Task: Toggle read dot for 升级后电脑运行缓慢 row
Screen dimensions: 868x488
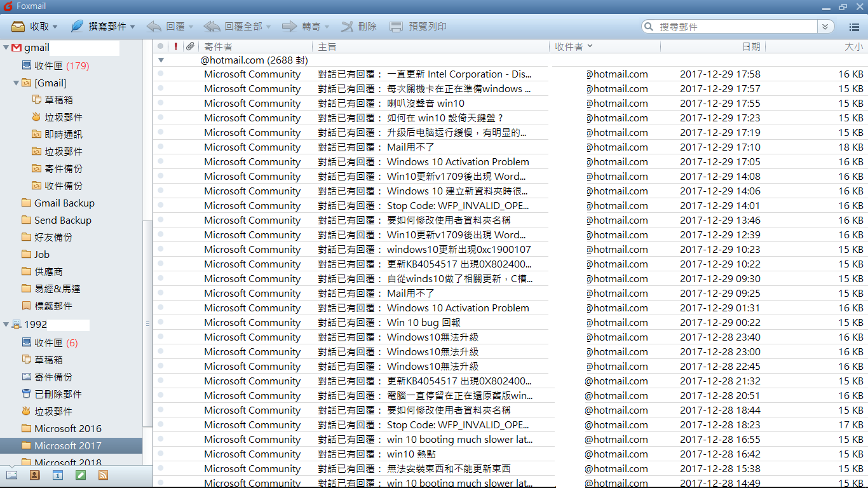Action: click(x=161, y=132)
